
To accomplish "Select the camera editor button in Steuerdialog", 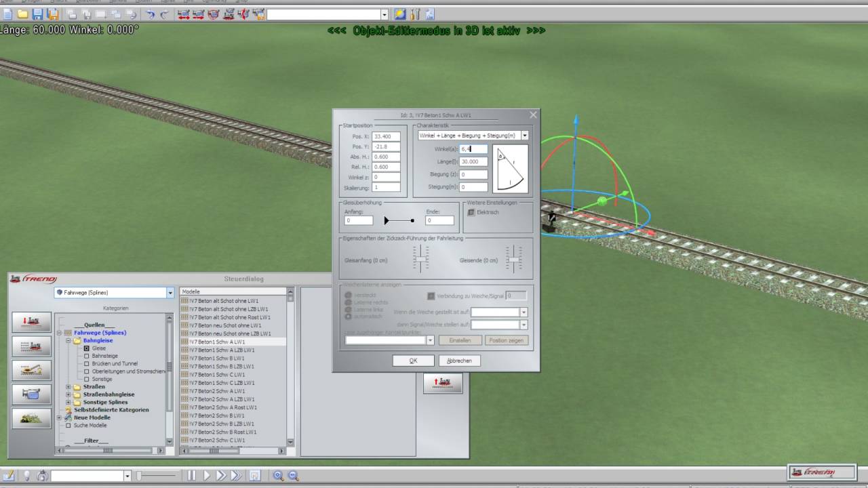I will coord(31,394).
